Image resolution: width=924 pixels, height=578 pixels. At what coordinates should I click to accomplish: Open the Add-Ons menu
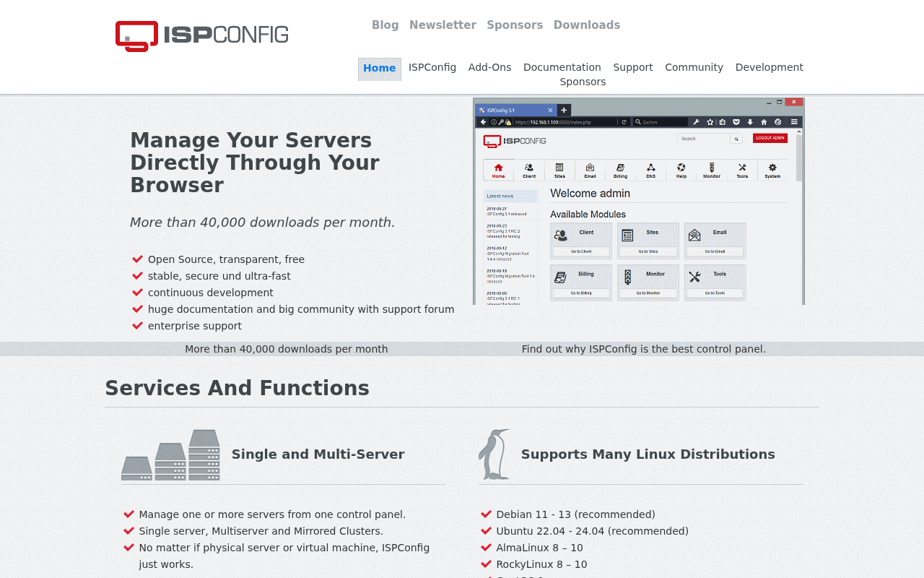pyautogui.click(x=489, y=67)
